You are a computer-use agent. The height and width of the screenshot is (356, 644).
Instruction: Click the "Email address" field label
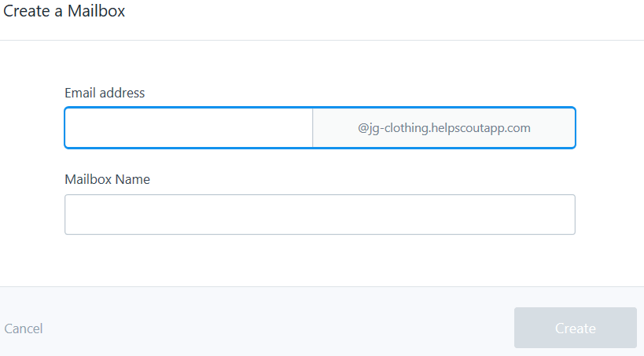coord(105,93)
